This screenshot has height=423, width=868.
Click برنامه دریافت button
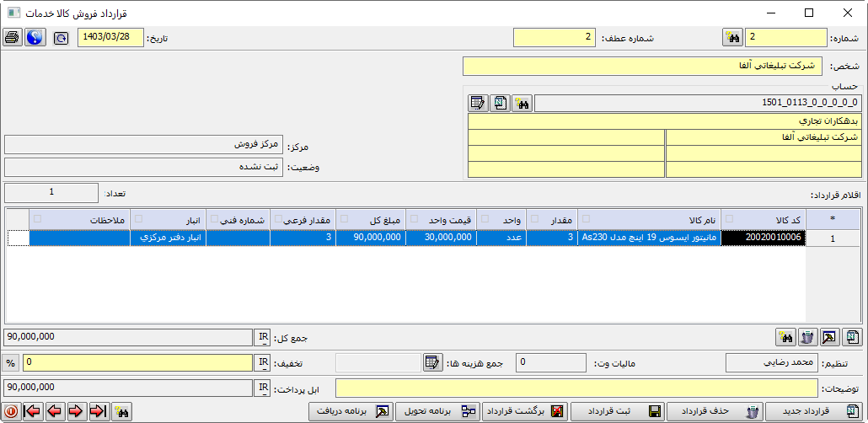tap(351, 411)
